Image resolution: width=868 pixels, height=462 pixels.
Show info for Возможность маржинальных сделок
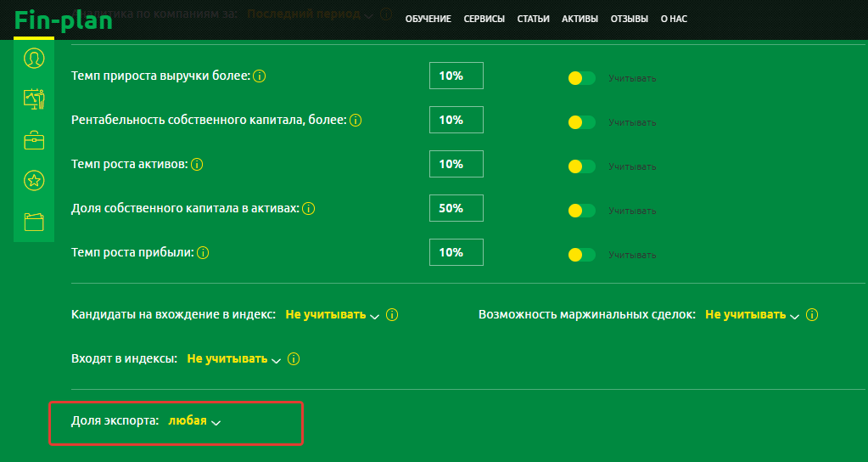pos(812,315)
